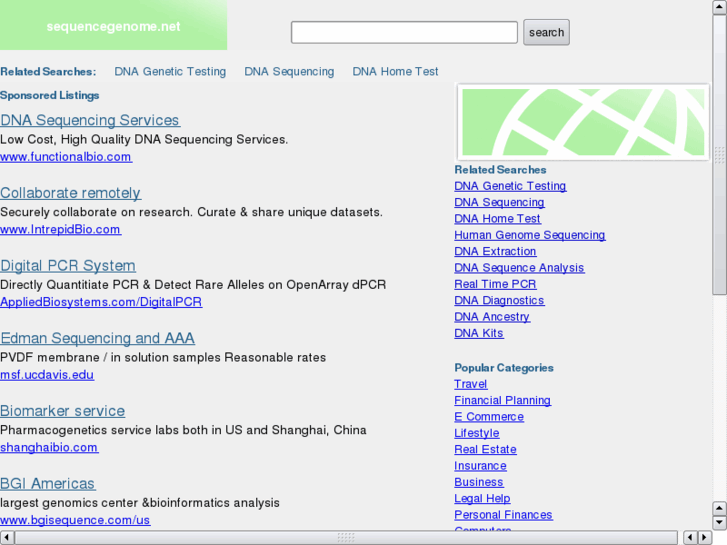Screen dimensions: 727x545
Task: Click horizontal scrollbar far-right arrow
Action: [x=705, y=538]
